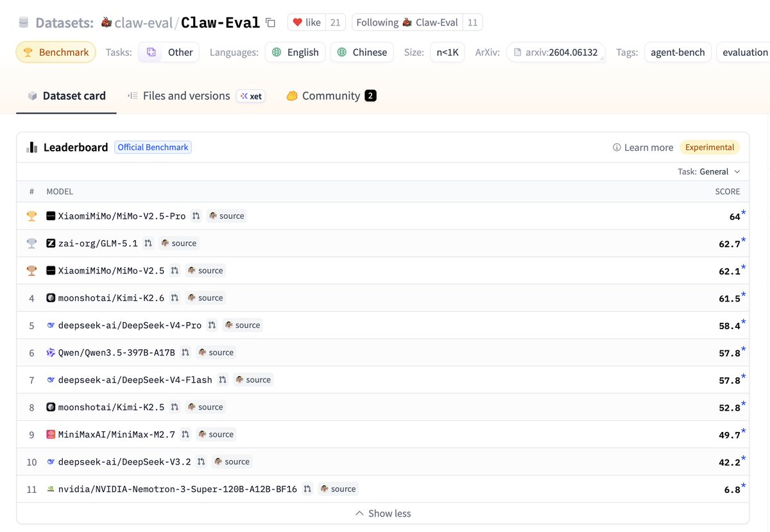
Task: Switch to Files and versions tab
Action: (179, 96)
